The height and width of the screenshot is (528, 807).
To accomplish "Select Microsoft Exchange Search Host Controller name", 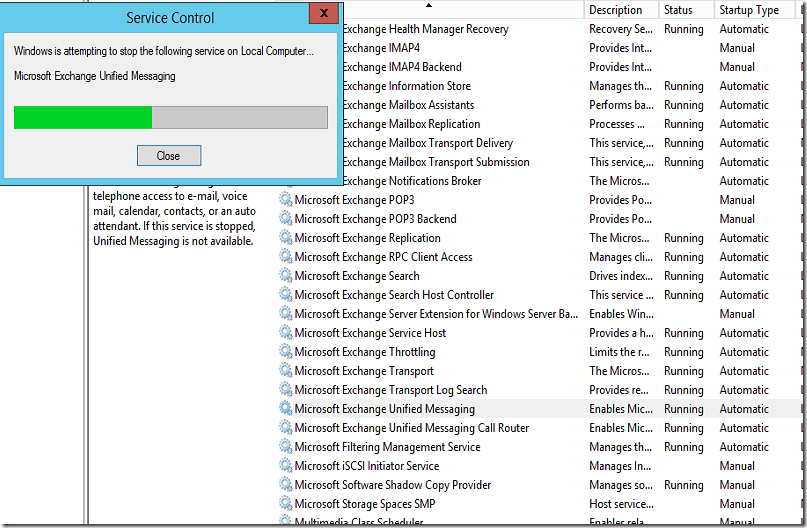I will tap(394, 295).
